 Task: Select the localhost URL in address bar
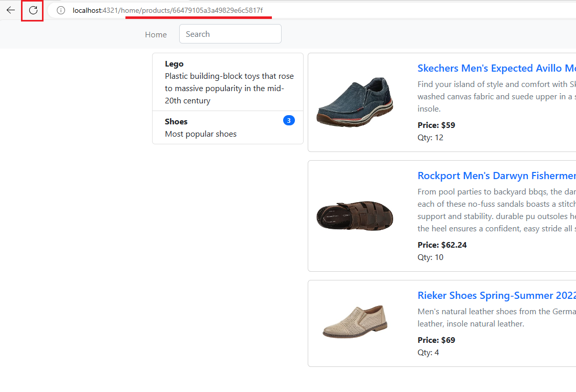point(167,10)
